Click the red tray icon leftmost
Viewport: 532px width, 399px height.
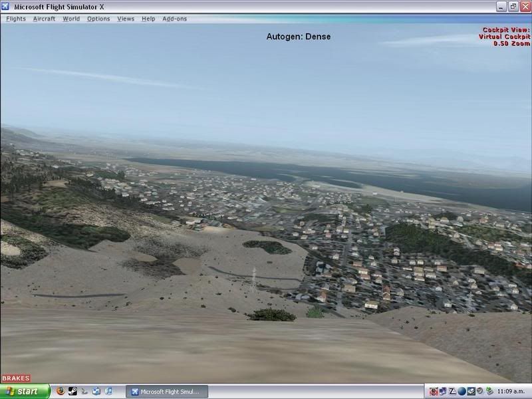[434, 392]
